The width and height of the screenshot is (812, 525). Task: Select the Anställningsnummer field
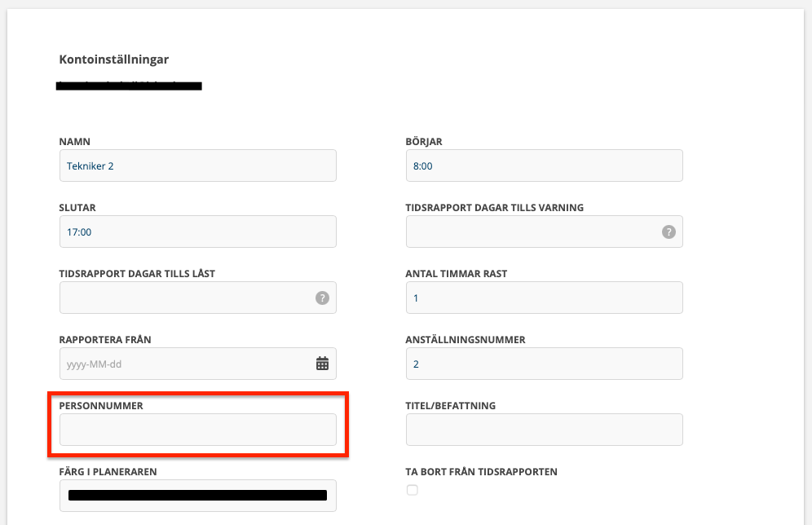point(544,364)
